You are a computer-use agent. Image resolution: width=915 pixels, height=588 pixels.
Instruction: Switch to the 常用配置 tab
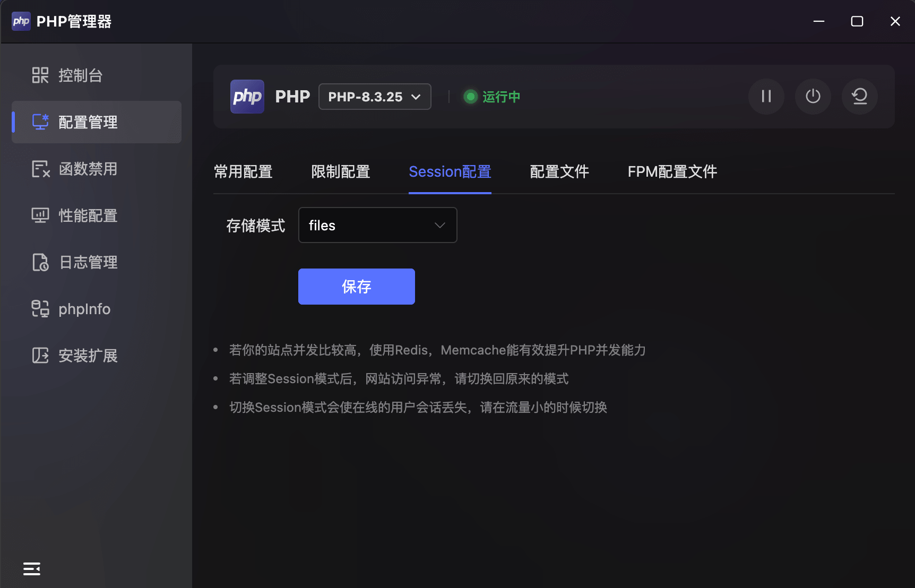[x=243, y=172]
